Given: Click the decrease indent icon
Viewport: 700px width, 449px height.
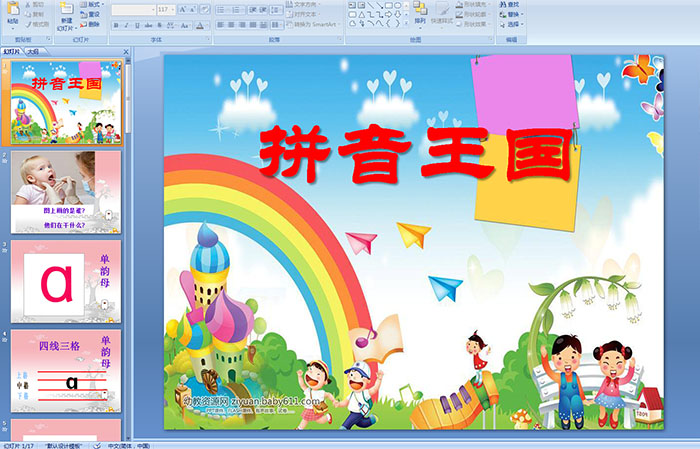Looking at the screenshot, I should click(x=253, y=10).
